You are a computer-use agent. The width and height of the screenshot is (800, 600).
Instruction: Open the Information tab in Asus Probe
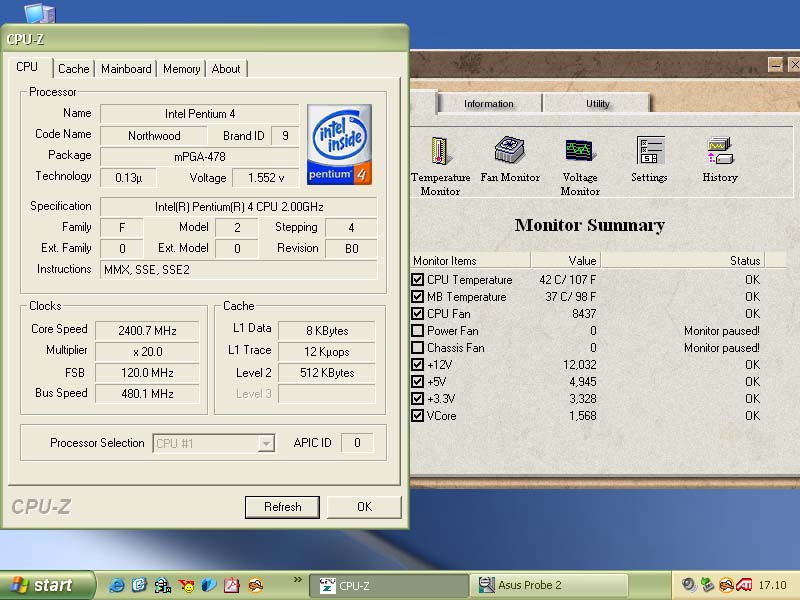(489, 104)
